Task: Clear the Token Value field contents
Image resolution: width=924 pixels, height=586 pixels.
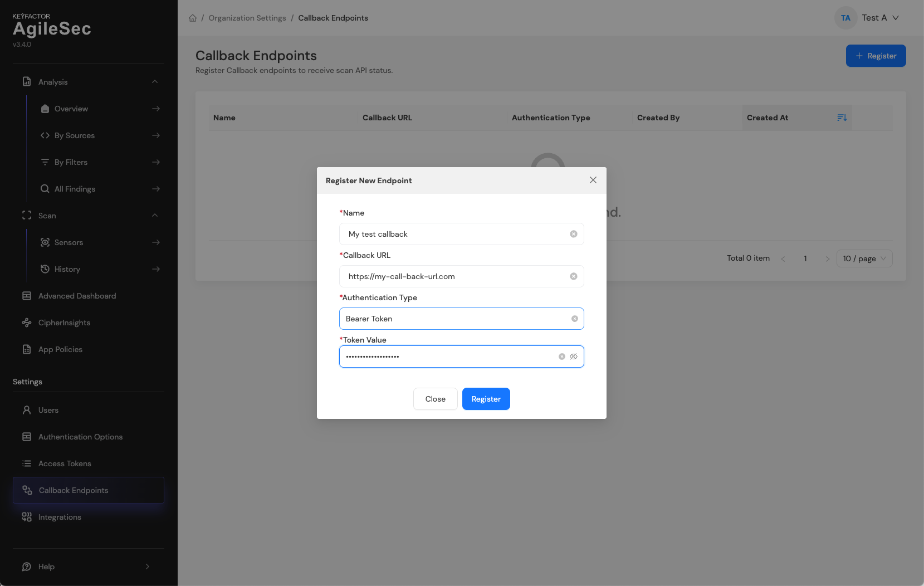Action: point(561,357)
